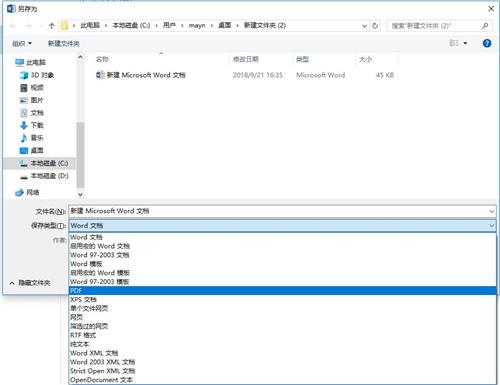
Task: Choose OpenDocument 文本 option
Action: click(x=282, y=380)
